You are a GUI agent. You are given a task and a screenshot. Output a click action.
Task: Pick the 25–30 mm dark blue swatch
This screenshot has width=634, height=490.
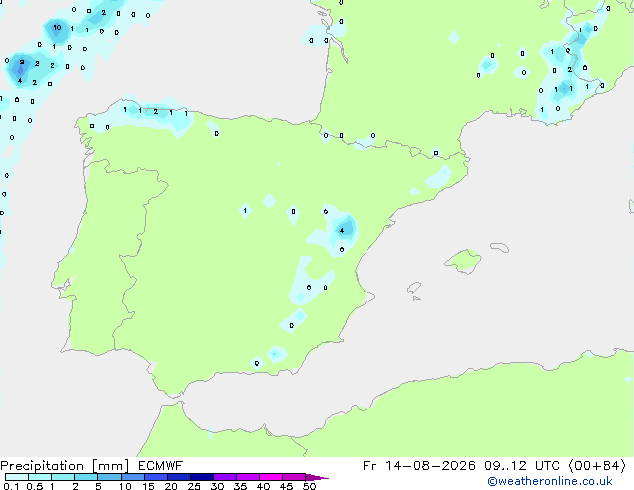click(202, 477)
